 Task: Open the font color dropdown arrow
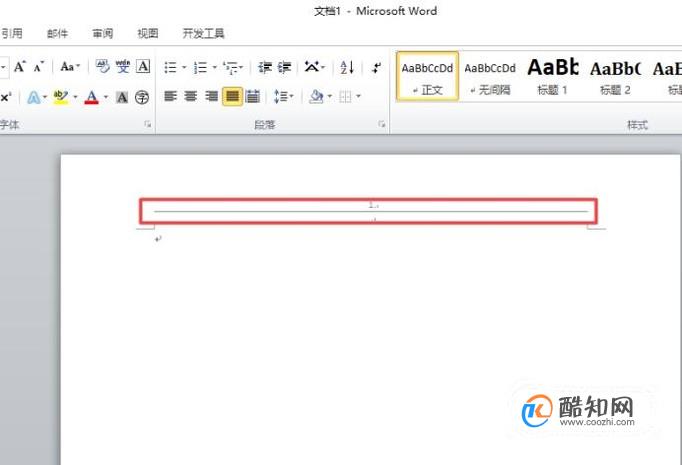[105, 97]
